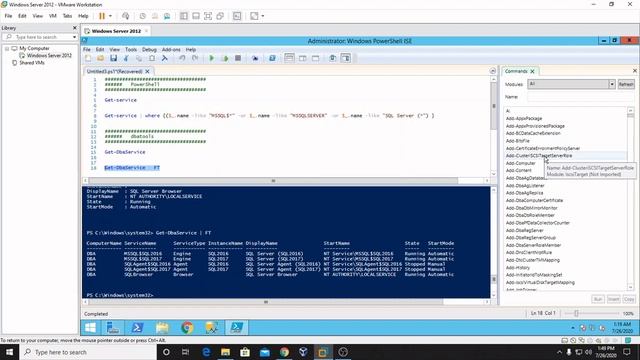The image size is (640, 360).
Task: Click in the Library search box
Action: (x=39, y=37)
